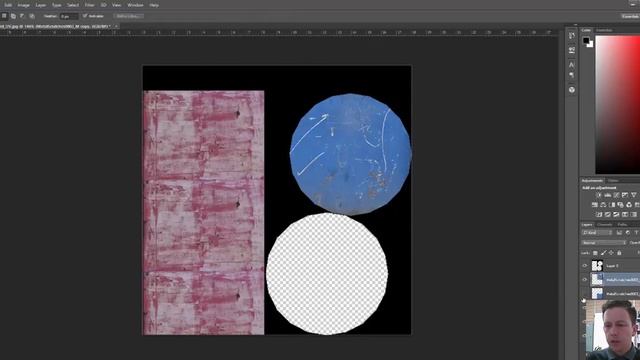Image resolution: width=640 pixels, height=360 pixels.
Task: Open the Select menu
Action: tap(73, 5)
